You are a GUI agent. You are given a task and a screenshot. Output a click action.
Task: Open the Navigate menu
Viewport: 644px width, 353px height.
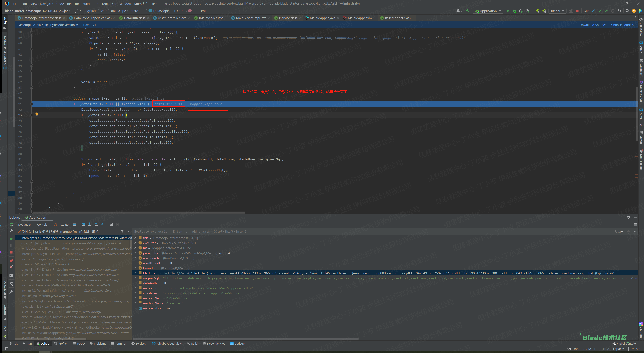pyautogui.click(x=46, y=4)
